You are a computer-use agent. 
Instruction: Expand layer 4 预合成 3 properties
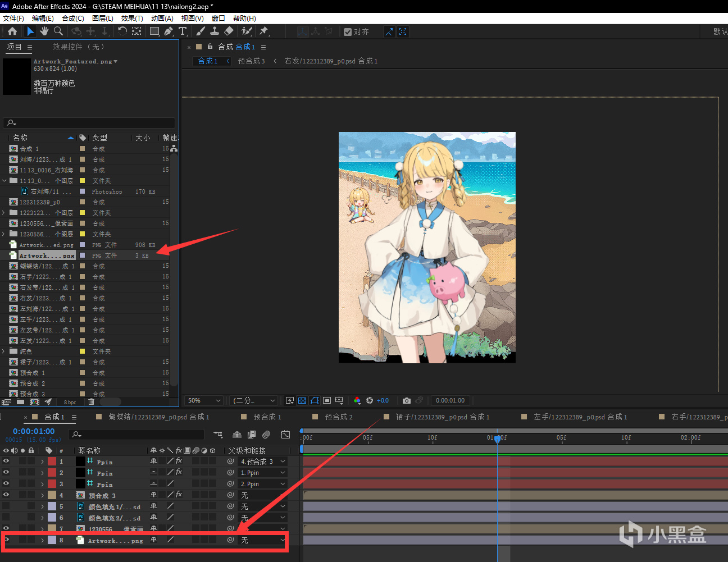pyautogui.click(x=42, y=495)
